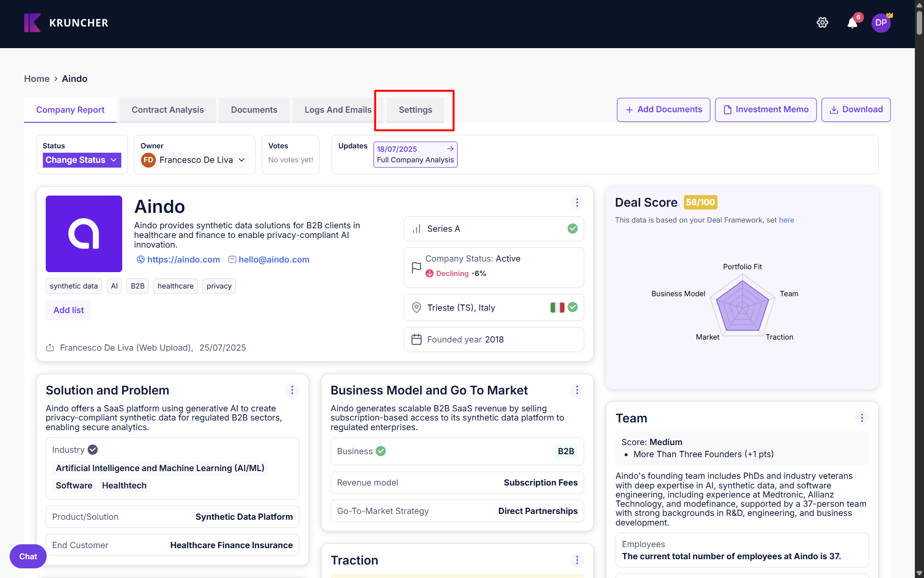
Task: Click the Founded year calendar icon
Action: pyautogui.click(x=417, y=340)
